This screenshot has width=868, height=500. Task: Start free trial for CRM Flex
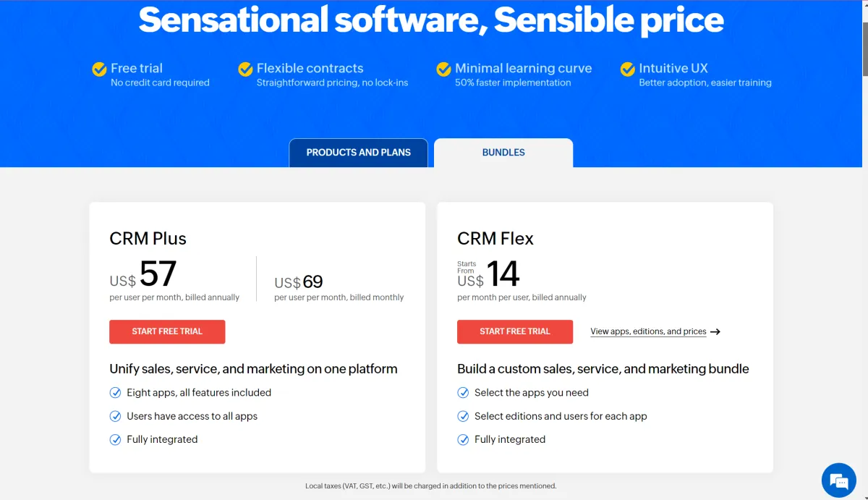pos(515,331)
